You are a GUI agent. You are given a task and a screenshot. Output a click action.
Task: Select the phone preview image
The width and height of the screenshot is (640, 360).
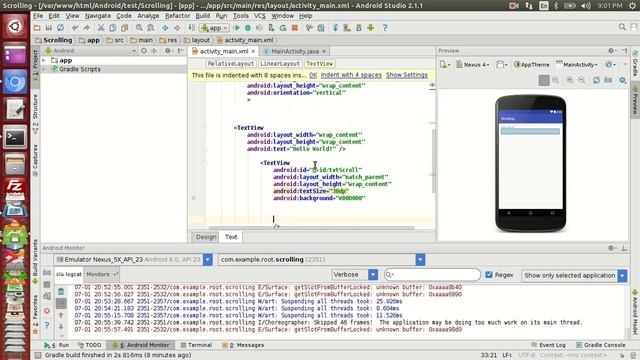click(x=530, y=163)
